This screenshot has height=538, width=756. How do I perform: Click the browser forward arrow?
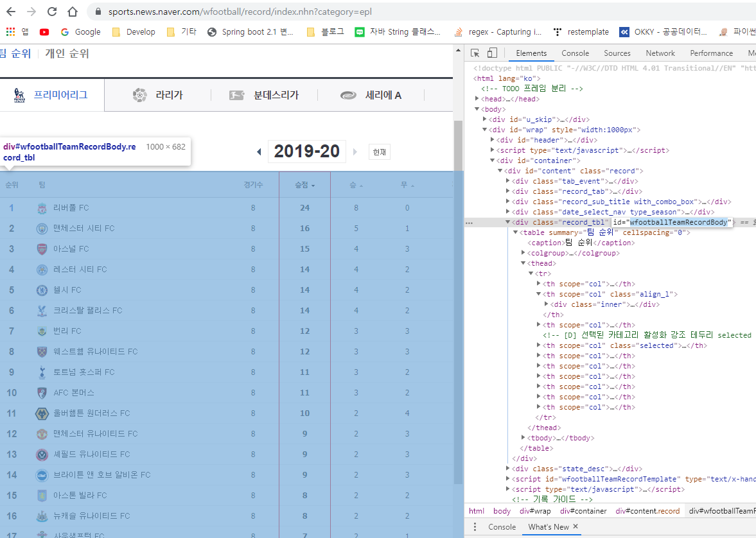(x=31, y=12)
